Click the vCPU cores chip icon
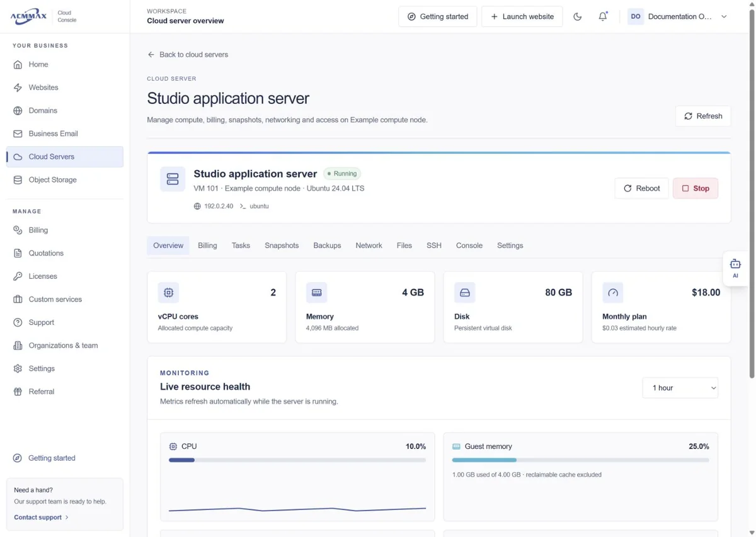 click(168, 293)
